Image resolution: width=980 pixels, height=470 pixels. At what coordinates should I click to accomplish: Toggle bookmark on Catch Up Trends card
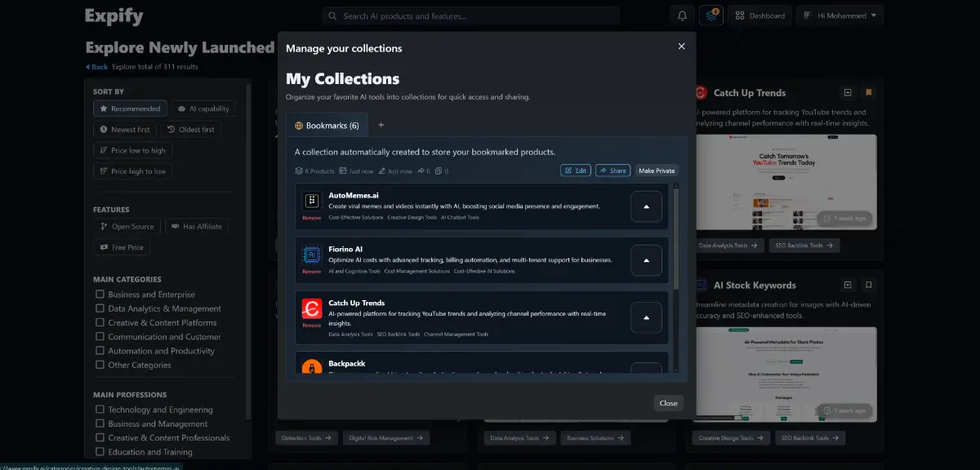[x=869, y=93]
